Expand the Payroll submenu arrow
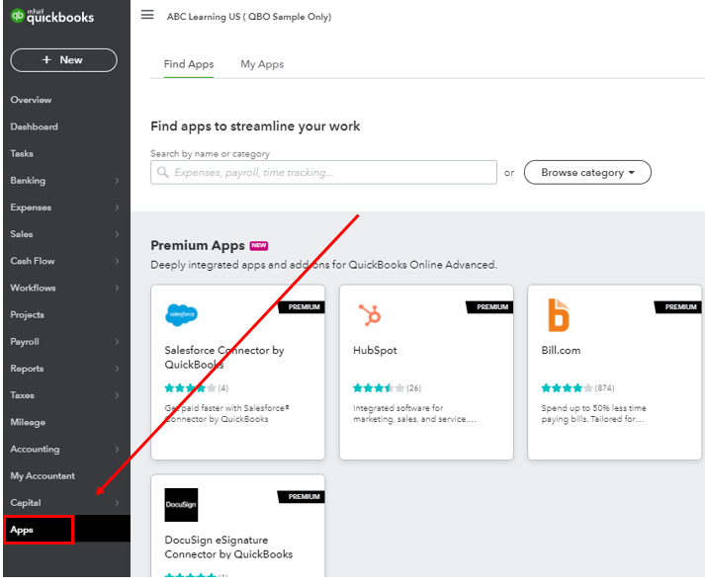Viewport: 705px width, 588px height. point(117,342)
